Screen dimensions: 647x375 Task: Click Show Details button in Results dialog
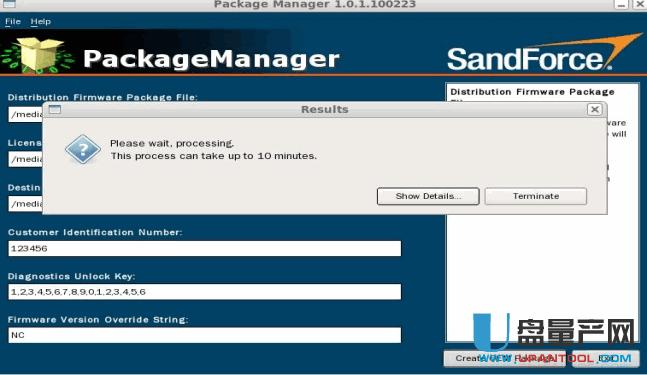coord(428,196)
